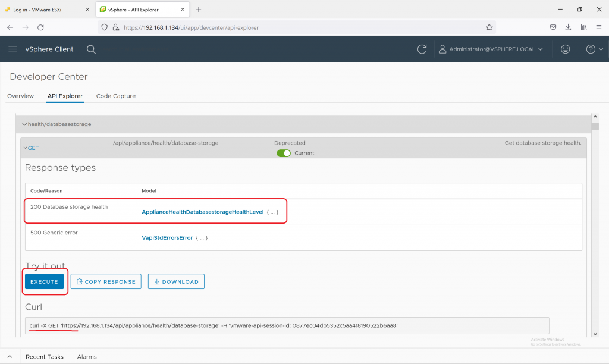
Task: Click the browser address bar URL
Action: (x=191, y=27)
